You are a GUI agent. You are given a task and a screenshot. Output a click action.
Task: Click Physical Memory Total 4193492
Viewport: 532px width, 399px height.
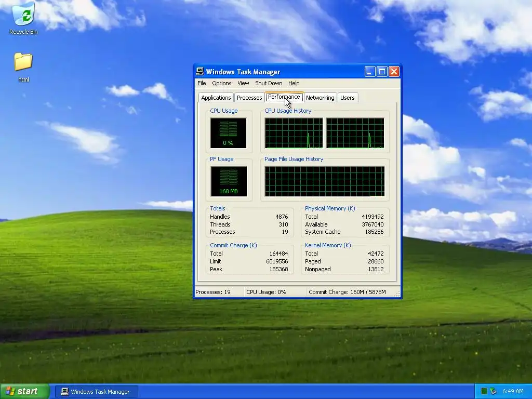[373, 217]
